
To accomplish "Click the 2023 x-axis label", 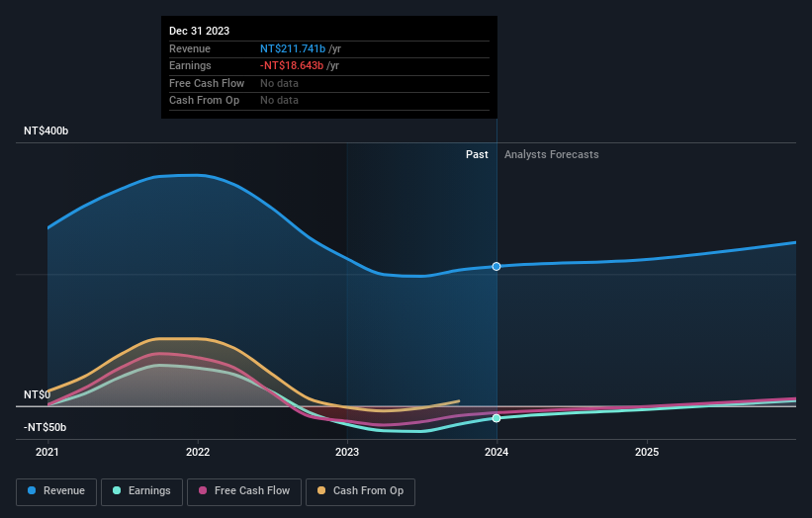I will pos(347,453).
